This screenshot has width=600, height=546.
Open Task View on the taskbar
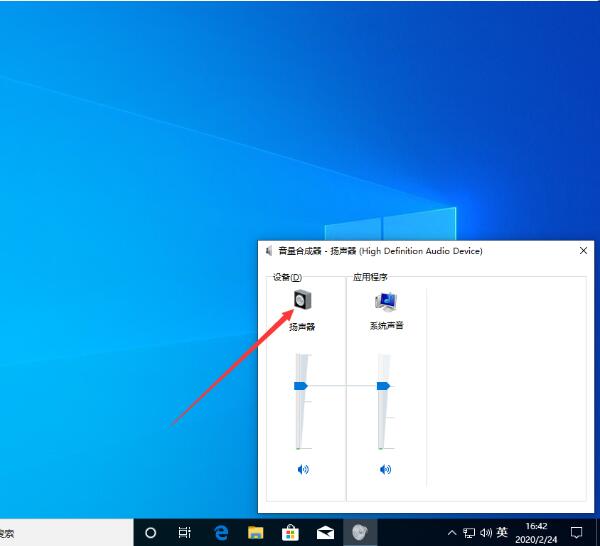tap(184, 532)
